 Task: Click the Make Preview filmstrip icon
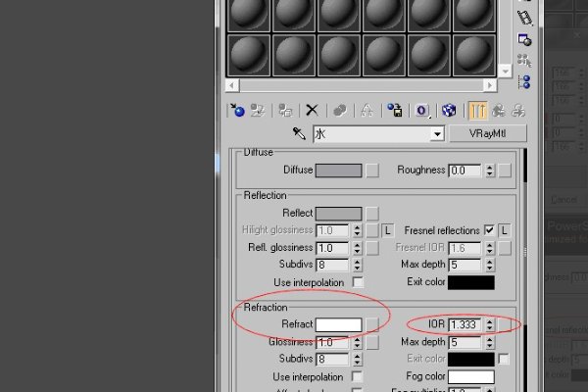524,18
